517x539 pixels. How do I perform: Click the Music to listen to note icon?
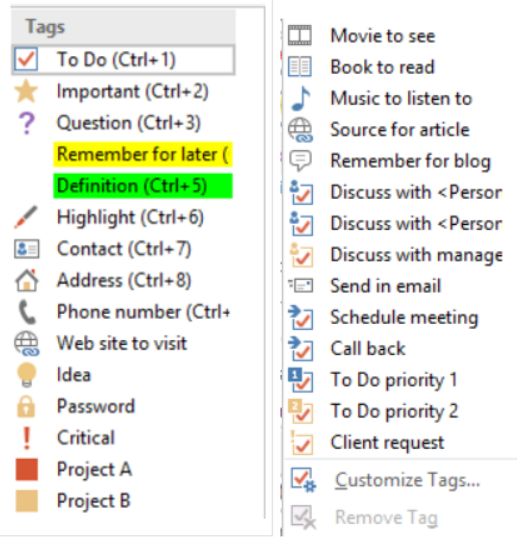[x=301, y=99]
